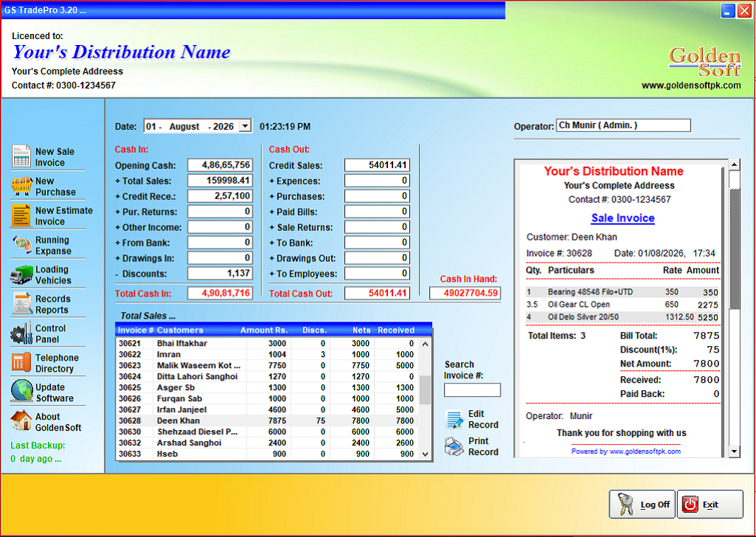Select the Update Software menu label
The image size is (756, 537).
coord(55,392)
